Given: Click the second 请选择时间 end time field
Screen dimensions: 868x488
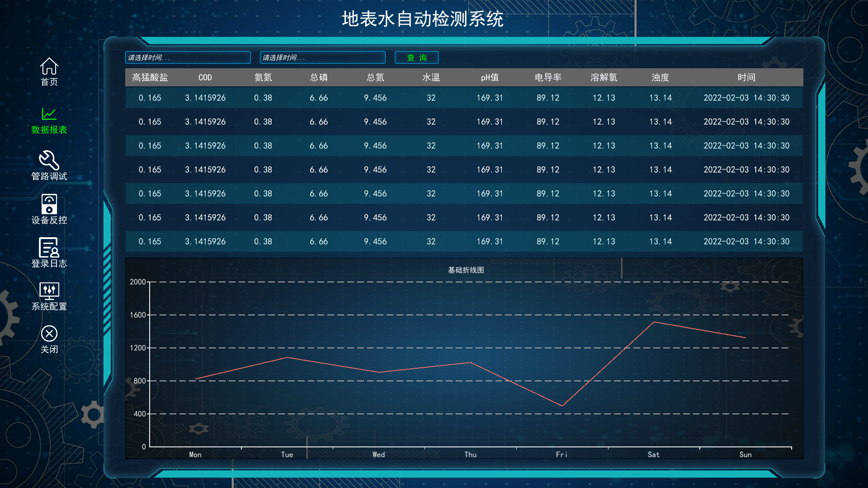Looking at the screenshot, I should (323, 57).
